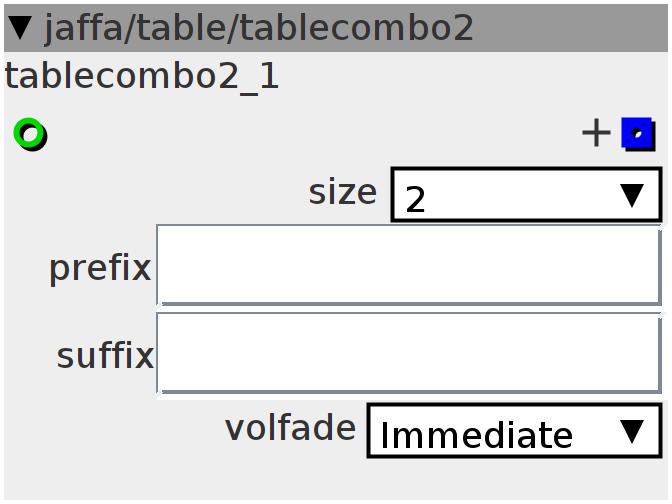Viewport: 672px width, 504px height.
Task: Click the size value 2
Action: 415,199
